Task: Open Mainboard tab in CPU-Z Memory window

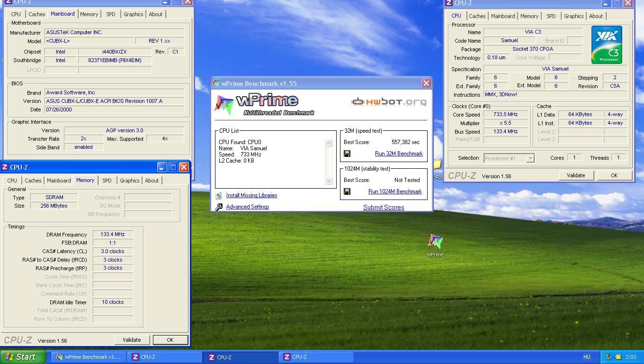Action: (x=59, y=181)
